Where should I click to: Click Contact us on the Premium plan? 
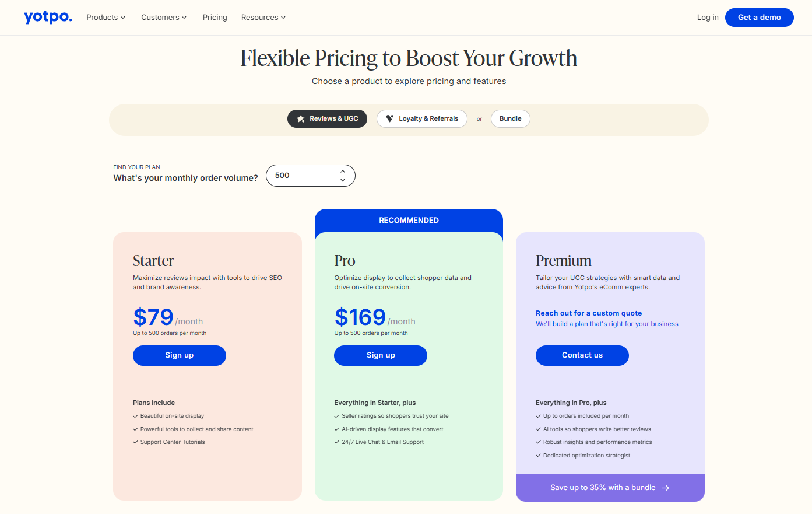pos(582,355)
